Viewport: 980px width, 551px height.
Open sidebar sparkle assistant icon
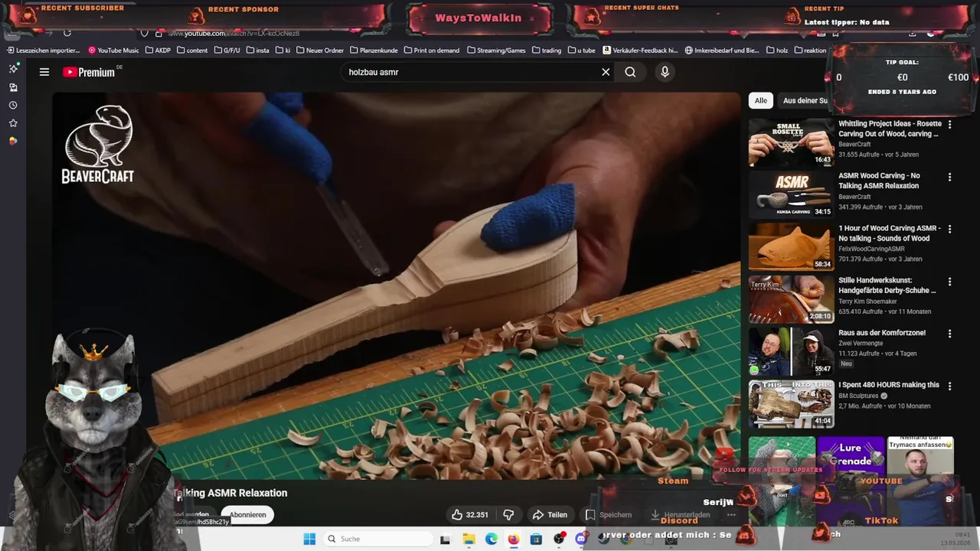tap(13, 69)
